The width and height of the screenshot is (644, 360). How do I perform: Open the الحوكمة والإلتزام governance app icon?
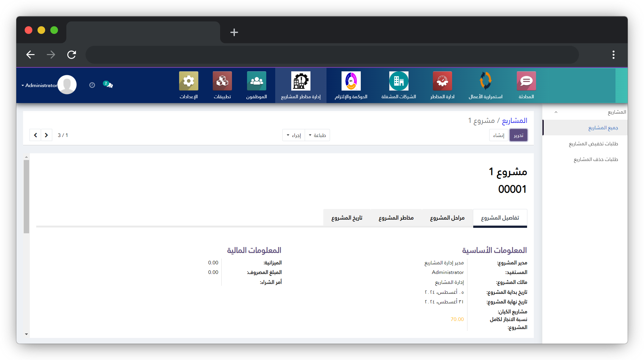click(x=351, y=81)
